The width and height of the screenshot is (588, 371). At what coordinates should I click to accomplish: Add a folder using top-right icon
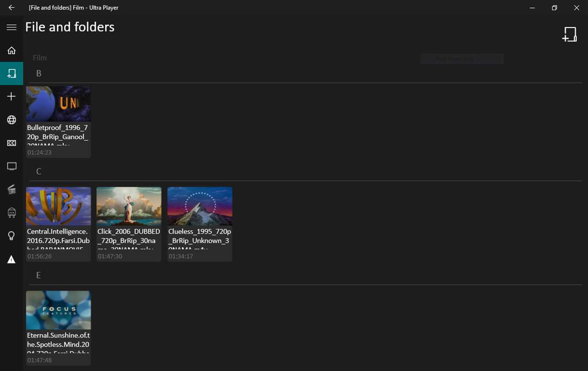570,34
